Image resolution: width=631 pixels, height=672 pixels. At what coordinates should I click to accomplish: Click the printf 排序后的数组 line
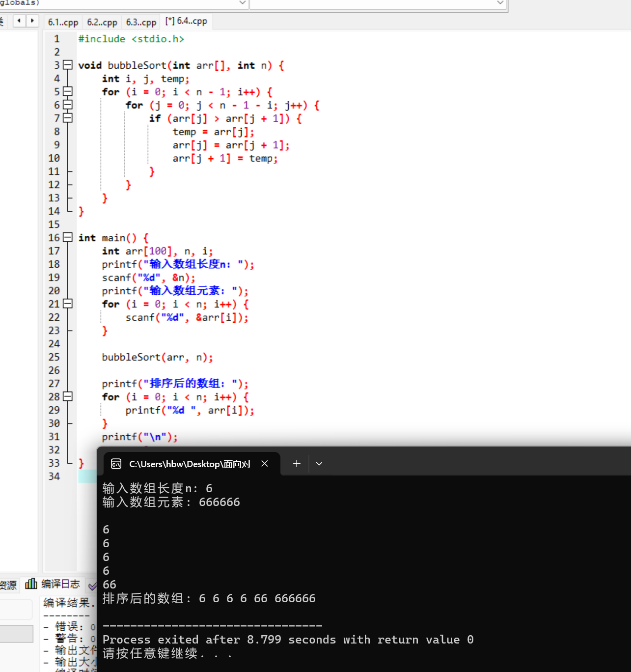175,384
